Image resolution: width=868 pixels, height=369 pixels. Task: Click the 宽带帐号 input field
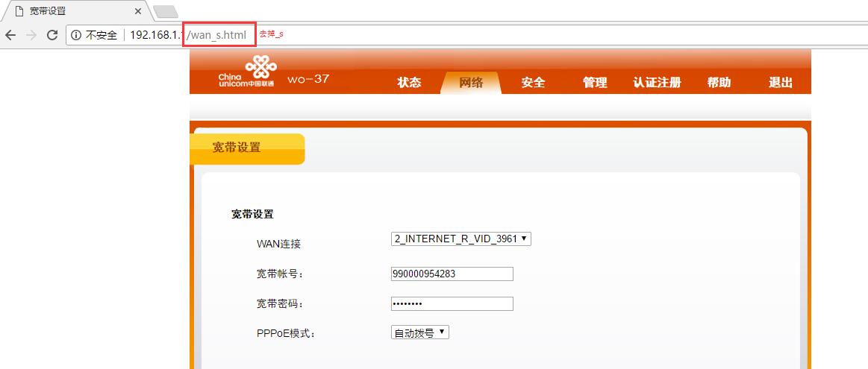pyautogui.click(x=452, y=274)
